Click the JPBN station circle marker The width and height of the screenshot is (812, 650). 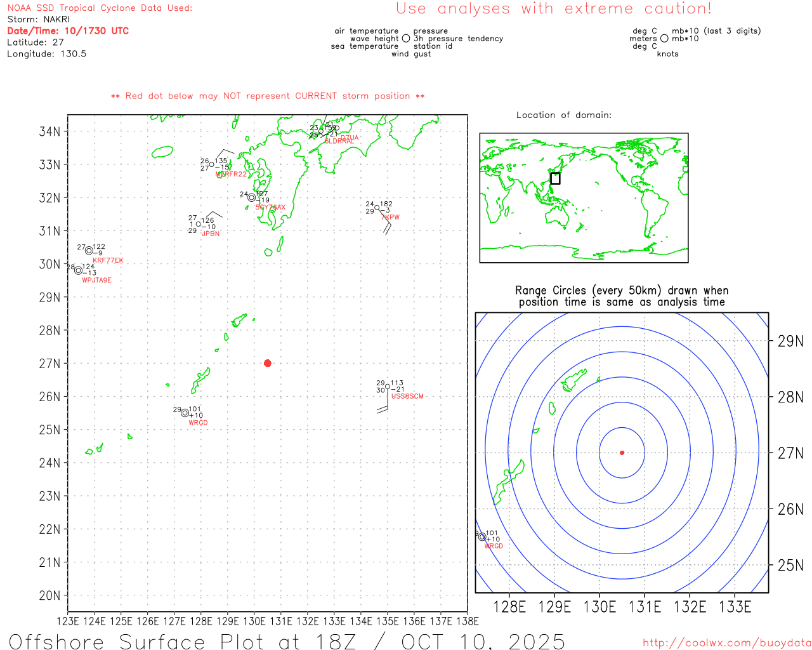click(x=198, y=224)
